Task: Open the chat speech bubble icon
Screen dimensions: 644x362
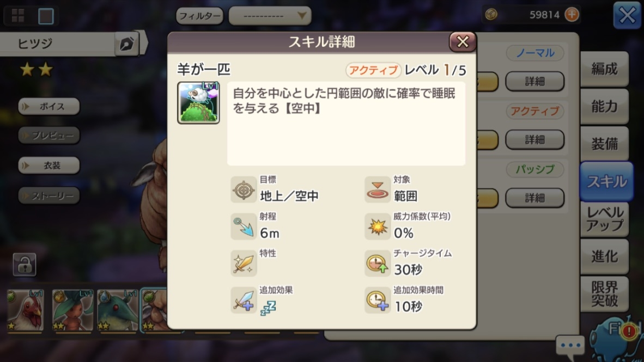Action: click(570, 345)
